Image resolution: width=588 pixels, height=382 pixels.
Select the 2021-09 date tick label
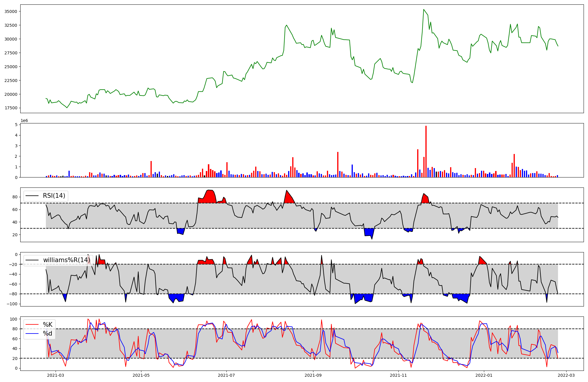(313, 375)
